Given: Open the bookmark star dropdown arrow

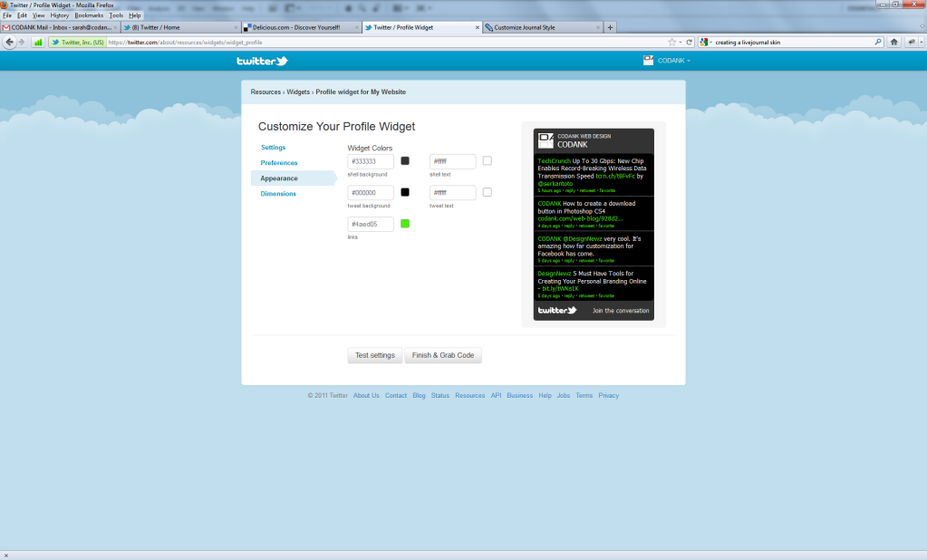Looking at the screenshot, I should coord(681,42).
